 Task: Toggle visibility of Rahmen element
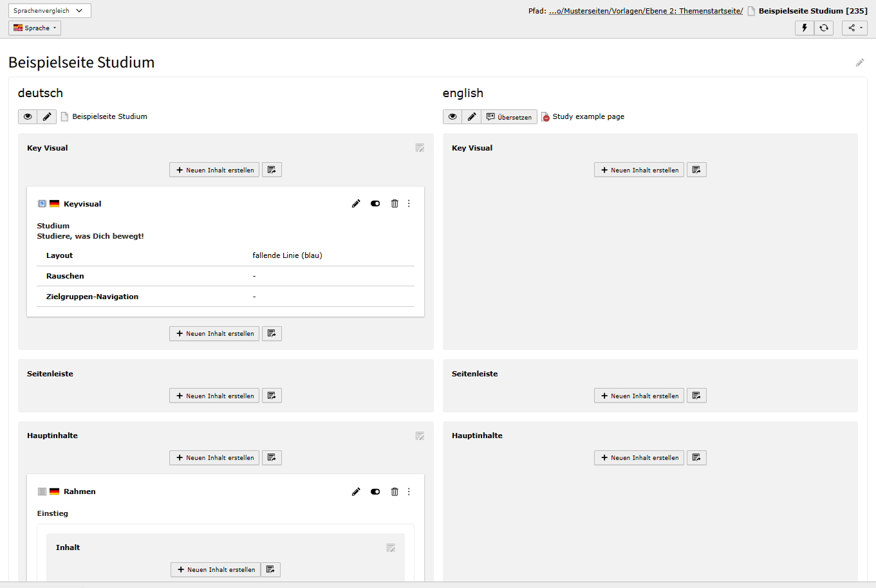click(x=375, y=492)
